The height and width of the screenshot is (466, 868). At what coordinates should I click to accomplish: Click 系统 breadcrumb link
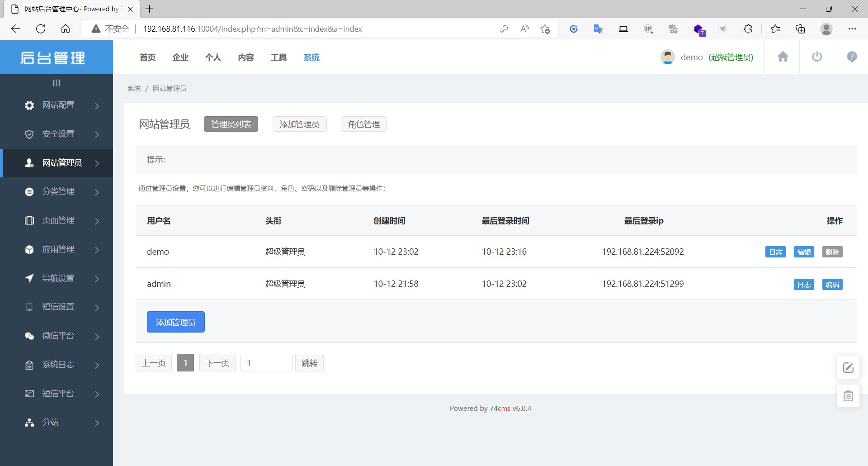tap(134, 88)
